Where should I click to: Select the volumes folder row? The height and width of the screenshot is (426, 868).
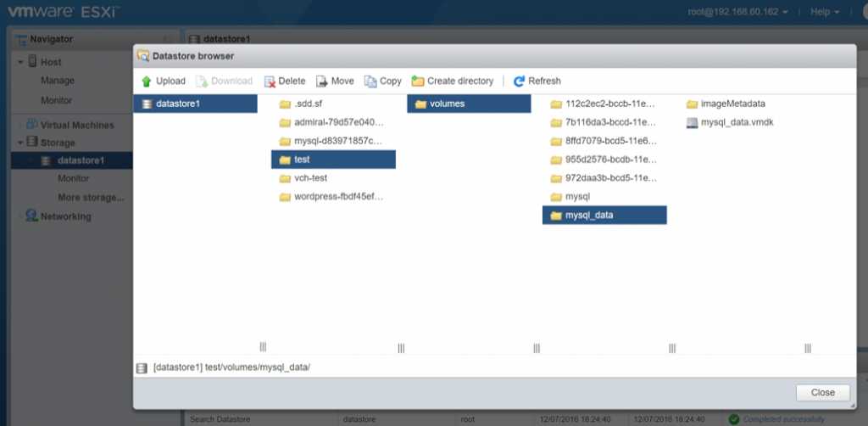pyautogui.click(x=469, y=104)
